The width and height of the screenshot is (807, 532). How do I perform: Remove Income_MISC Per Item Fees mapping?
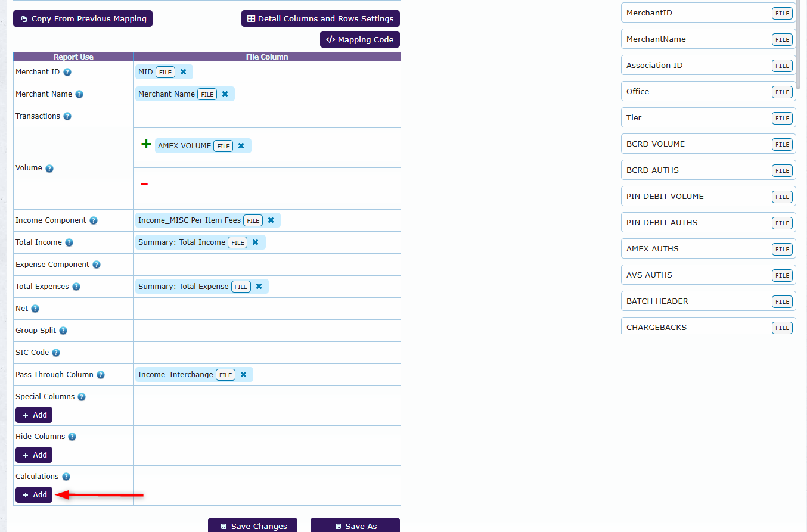[271, 220]
